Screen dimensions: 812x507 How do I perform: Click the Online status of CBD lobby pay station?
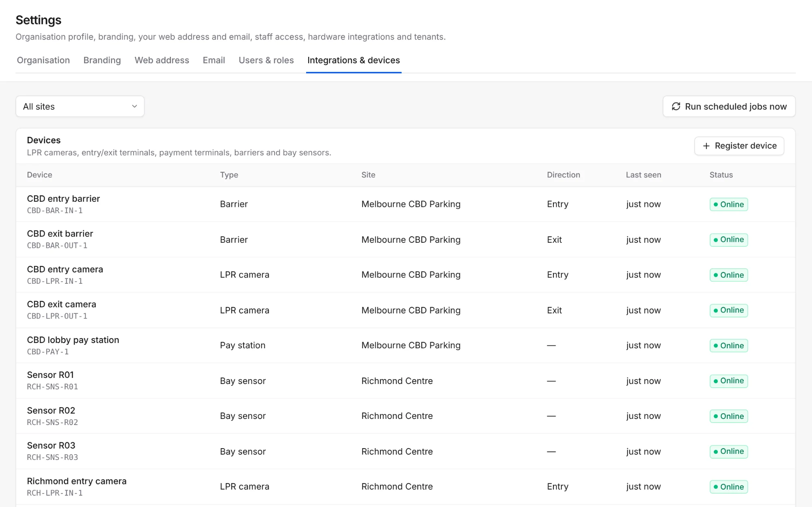coord(729,345)
